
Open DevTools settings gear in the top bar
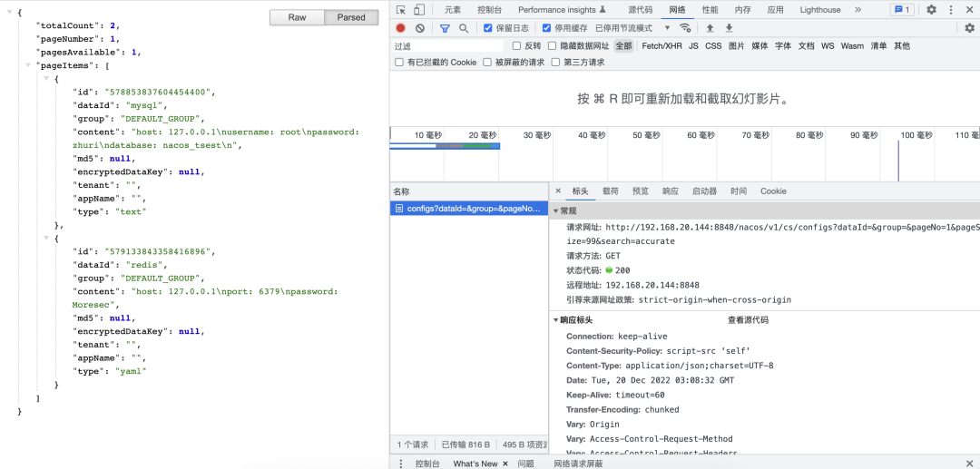931,10
